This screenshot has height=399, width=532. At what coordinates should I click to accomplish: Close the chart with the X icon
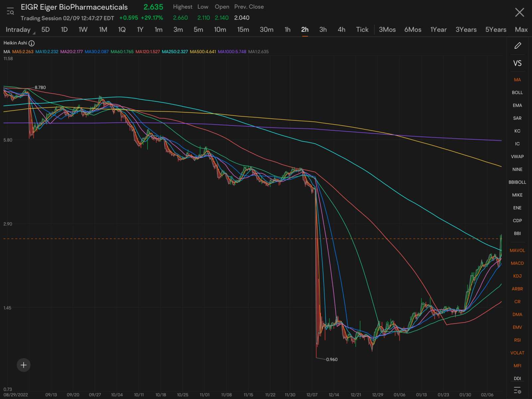pyautogui.click(x=519, y=13)
